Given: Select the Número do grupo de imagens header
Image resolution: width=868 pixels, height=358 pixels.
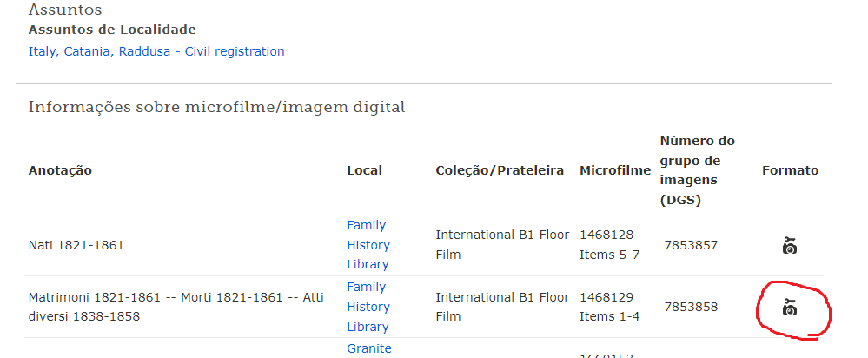Looking at the screenshot, I should (x=698, y=170).
